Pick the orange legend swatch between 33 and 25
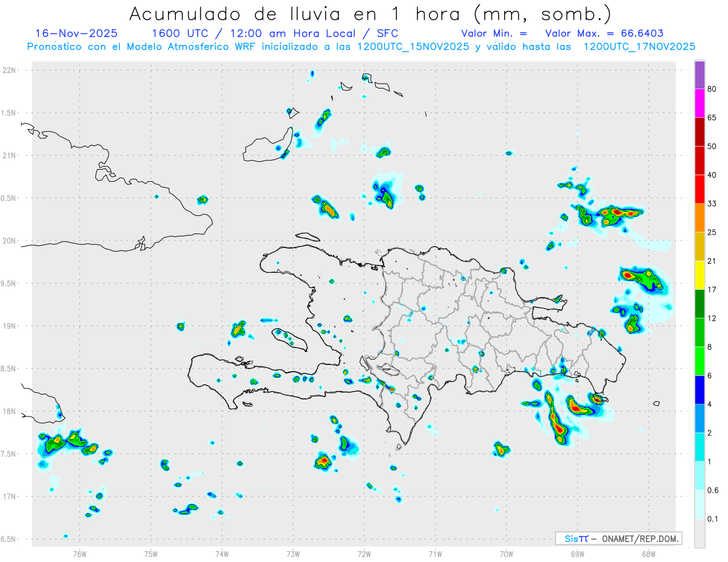This screenshot has height=562, width=728. click(700, 218)
